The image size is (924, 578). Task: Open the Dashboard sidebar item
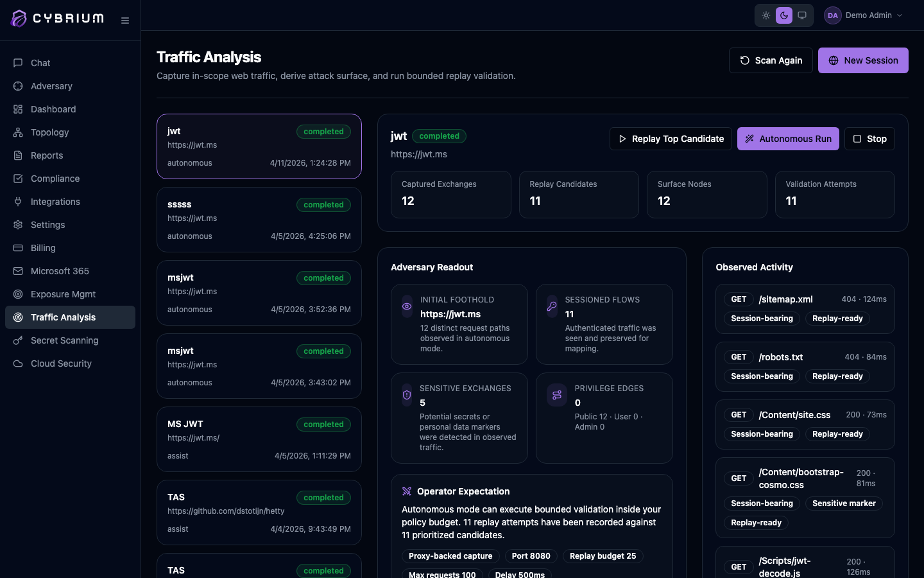point(70,109)
